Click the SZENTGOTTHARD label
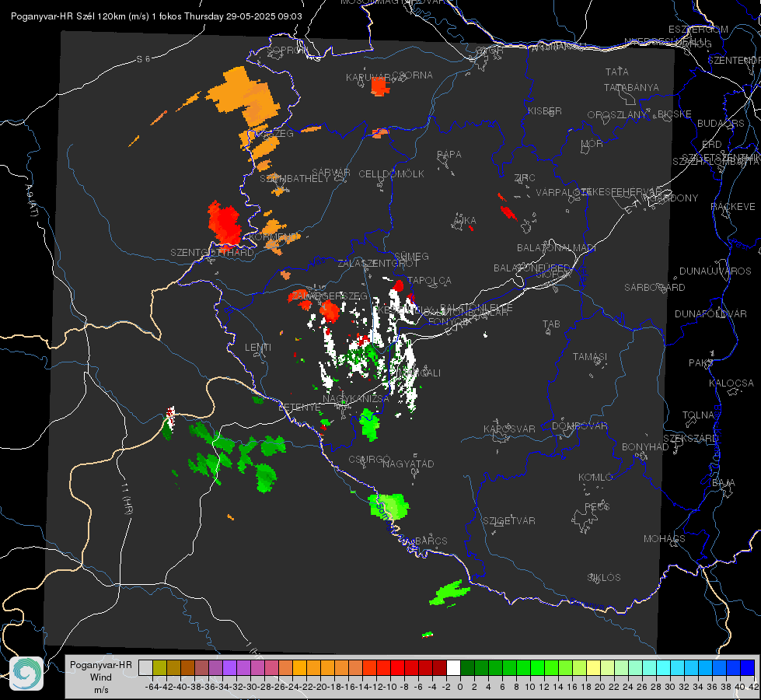This screenshot has height=700, width=761. pos(212,253)
